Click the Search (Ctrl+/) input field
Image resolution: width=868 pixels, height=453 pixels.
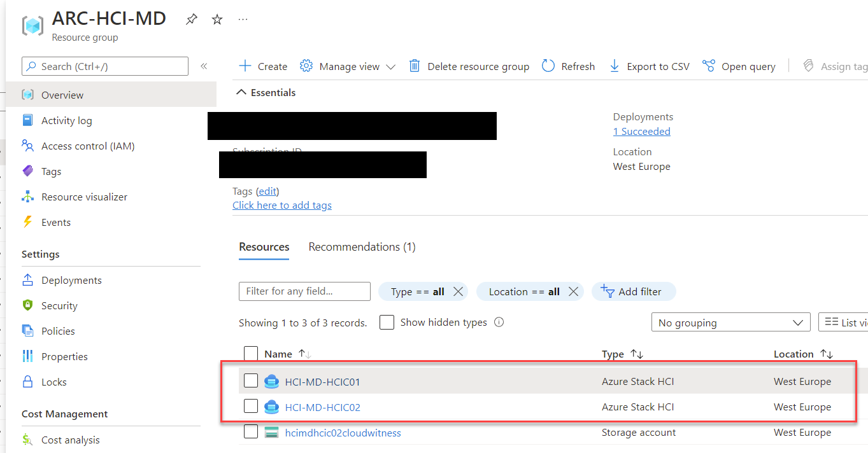pos(105,66)
